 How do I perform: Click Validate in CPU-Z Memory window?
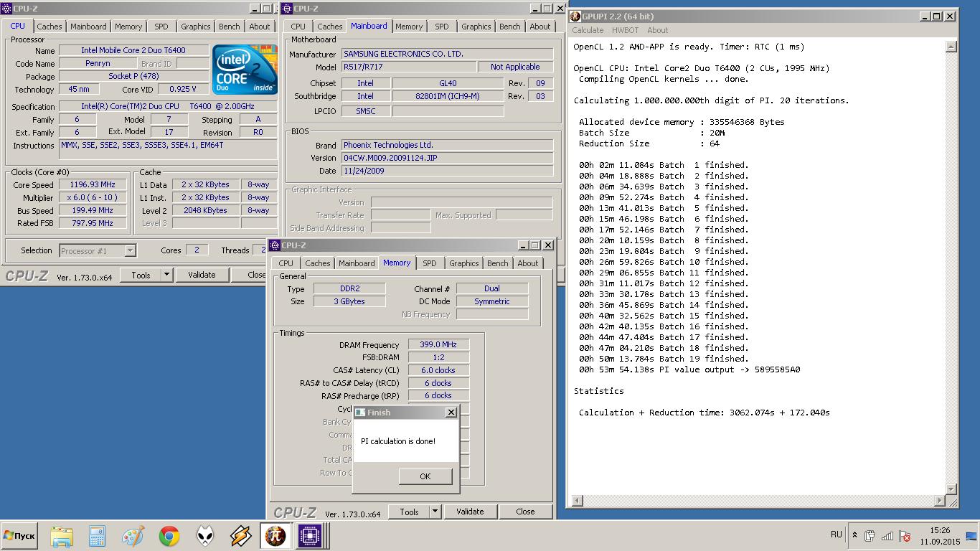pyautogui.click(x=470, y=512)
